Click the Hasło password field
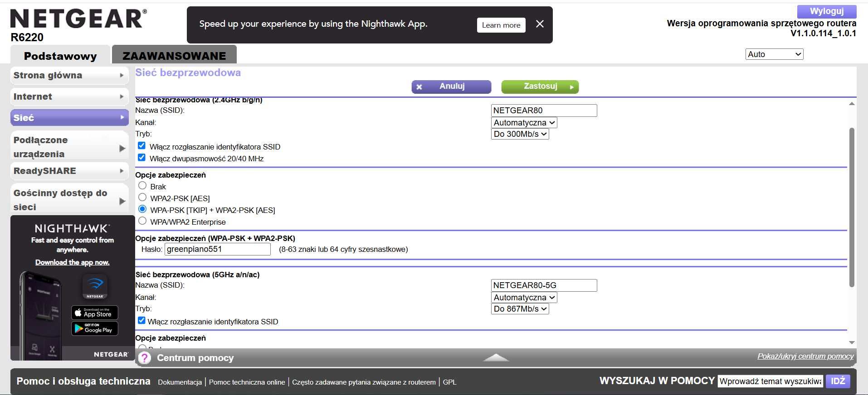This screenshot has height=395, width=868. 217,249
